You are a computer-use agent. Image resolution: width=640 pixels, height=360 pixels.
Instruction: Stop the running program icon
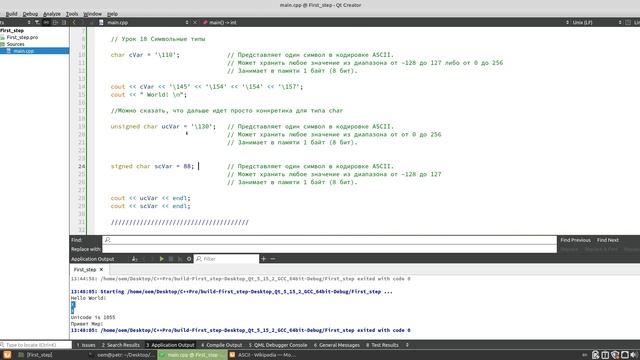click(x=171, y=259)
